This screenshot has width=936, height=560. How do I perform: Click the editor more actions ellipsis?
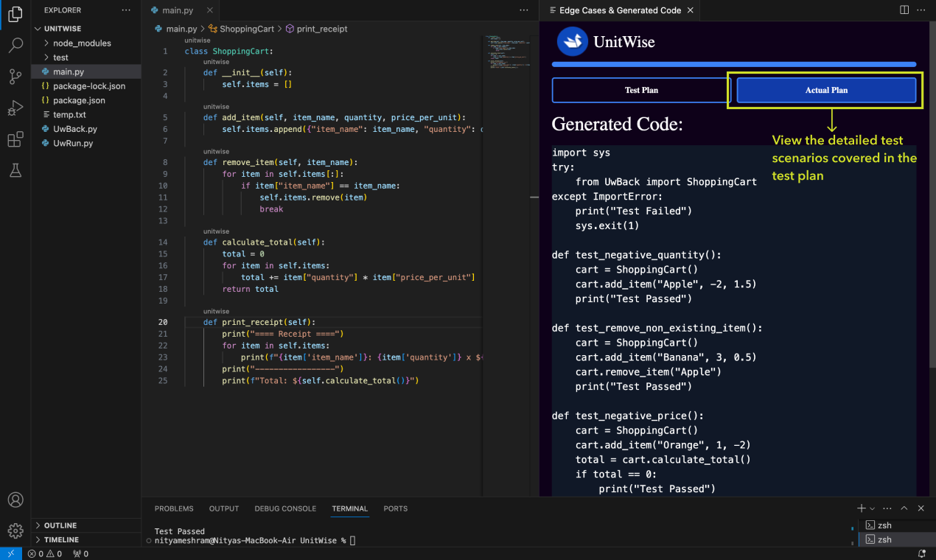[x=524, y=10]
